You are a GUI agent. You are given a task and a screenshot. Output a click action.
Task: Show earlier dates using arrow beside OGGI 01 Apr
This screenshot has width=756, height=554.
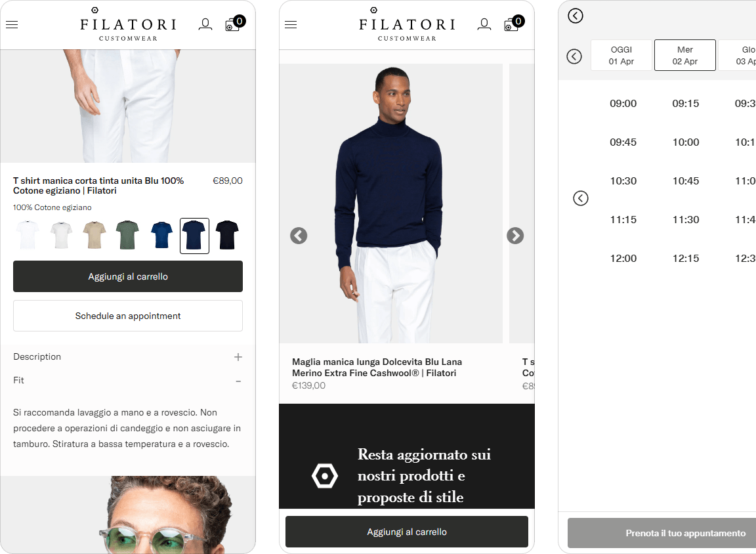[x=574, y=56]
